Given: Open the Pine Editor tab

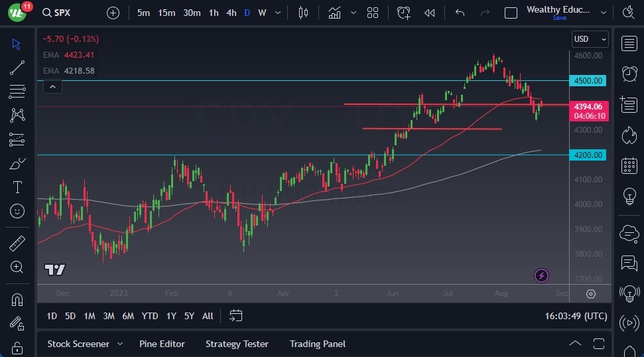Looking at the screenshot, I should 162,344.
